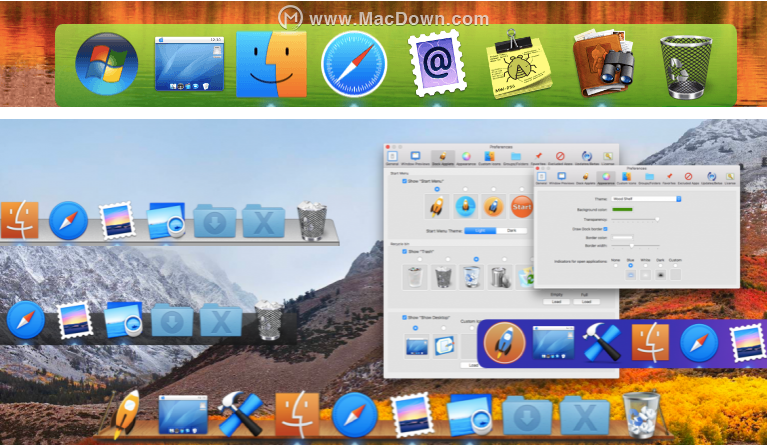Choose the first Show Desktop icon thumbnail
Screen dimensions: 767x445
[417, 346]
